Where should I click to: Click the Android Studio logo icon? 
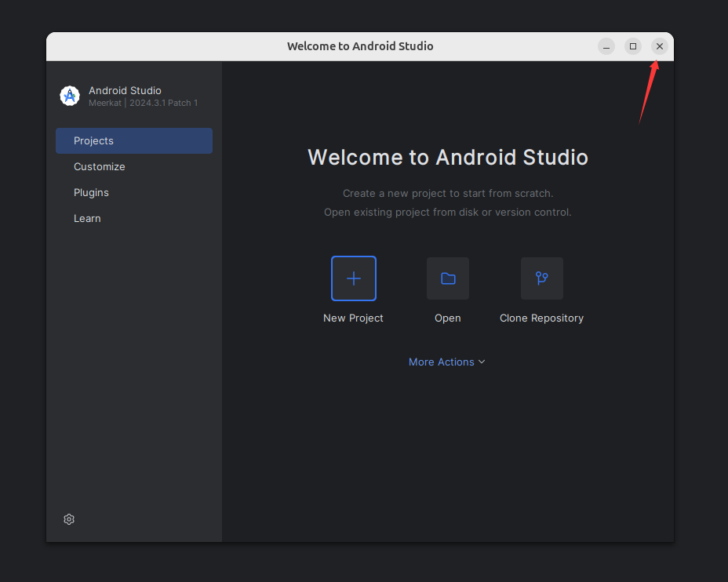pyautogui.click(x=70, y=96)
